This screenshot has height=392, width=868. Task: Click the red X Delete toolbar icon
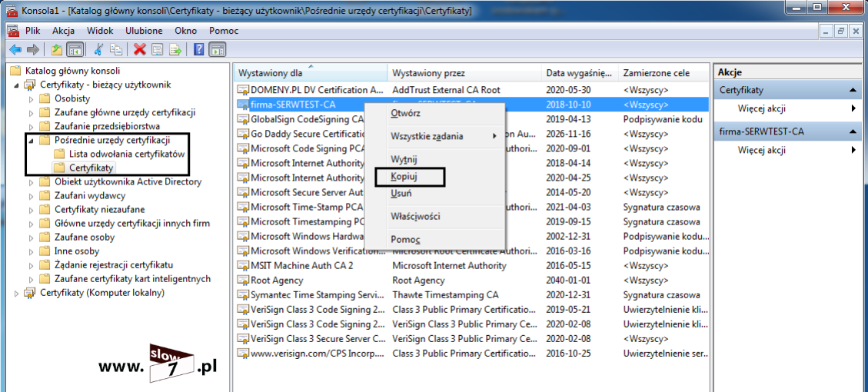(x=140, y=50)
